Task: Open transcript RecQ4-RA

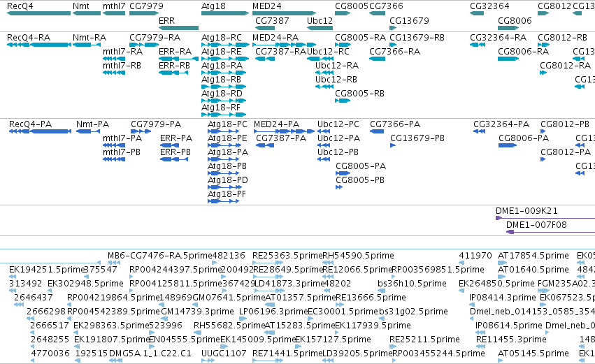Action: pyautogui.click(x=38, y=45)
